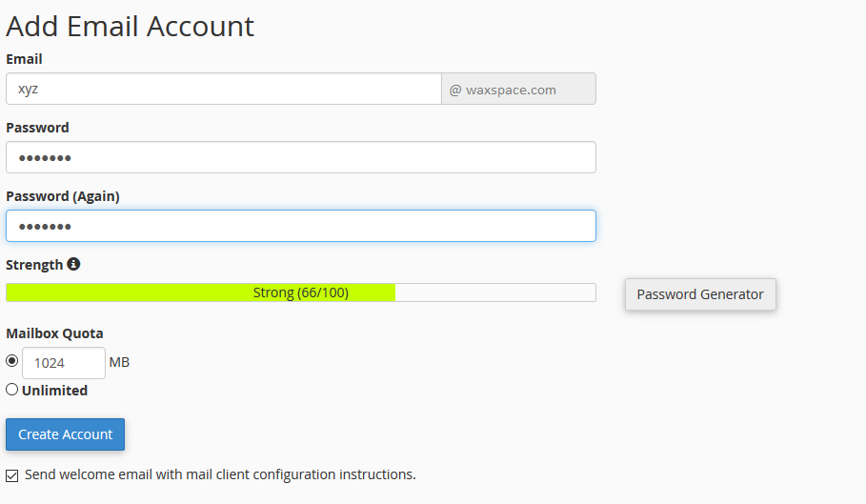Click the 1024 mailbox quota input
The image size is (866, 504).
pos(63,363)
